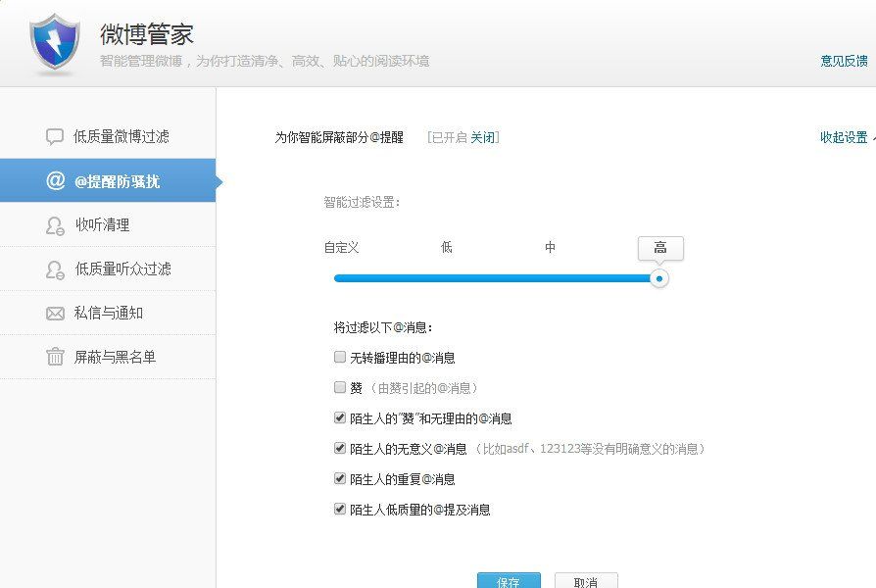Check the 赞 (由赞引起的@消息) checkbox
Viewport: 876px width, 588px height.
340,388
